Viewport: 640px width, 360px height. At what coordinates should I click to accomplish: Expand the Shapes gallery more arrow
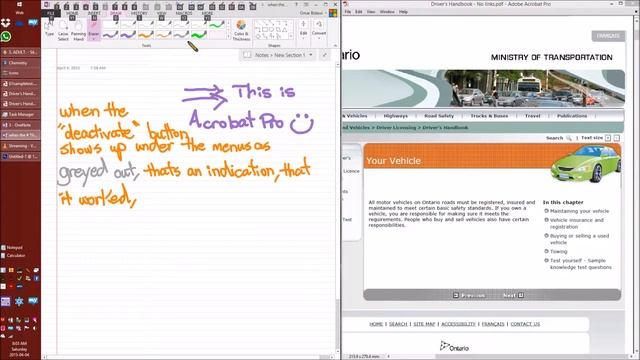[x=291, y=37]
